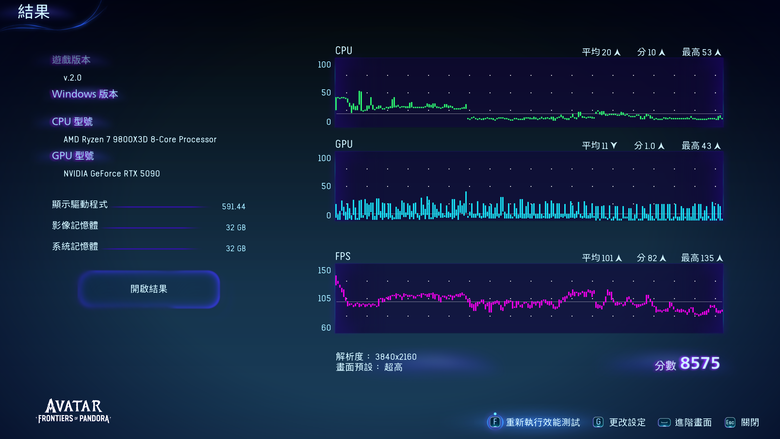Click the score 8575 value

pyautogui.click(x=699, y=363)
